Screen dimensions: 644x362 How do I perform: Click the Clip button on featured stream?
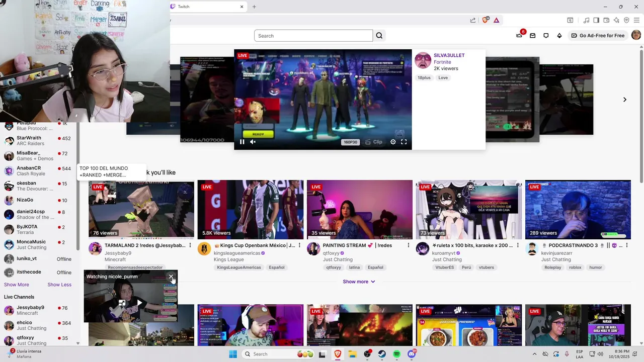(x=374, y=142)
